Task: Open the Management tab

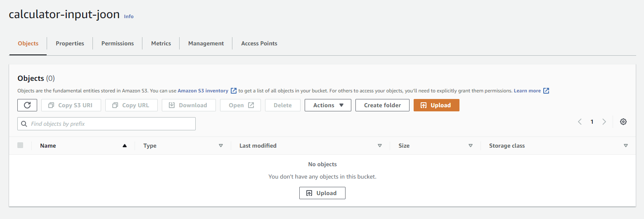Action: (x=206, y=43)
